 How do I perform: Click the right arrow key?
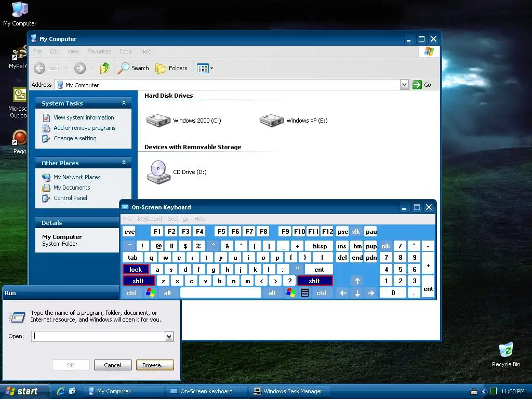point(371,293)
